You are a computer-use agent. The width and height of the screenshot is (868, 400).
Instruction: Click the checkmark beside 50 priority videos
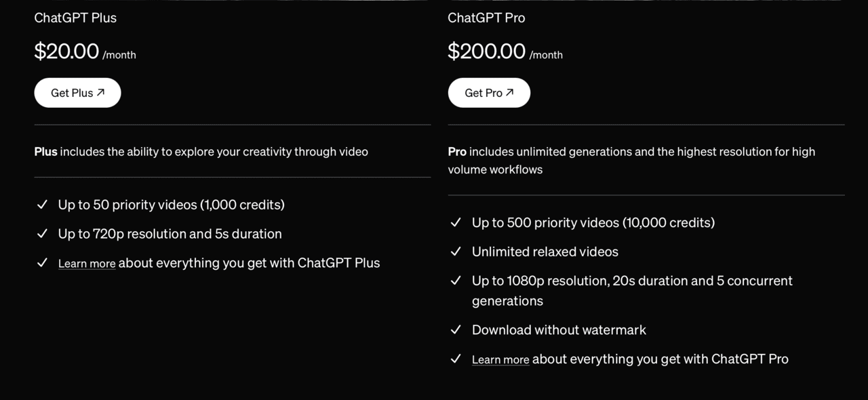click(42, 205)
